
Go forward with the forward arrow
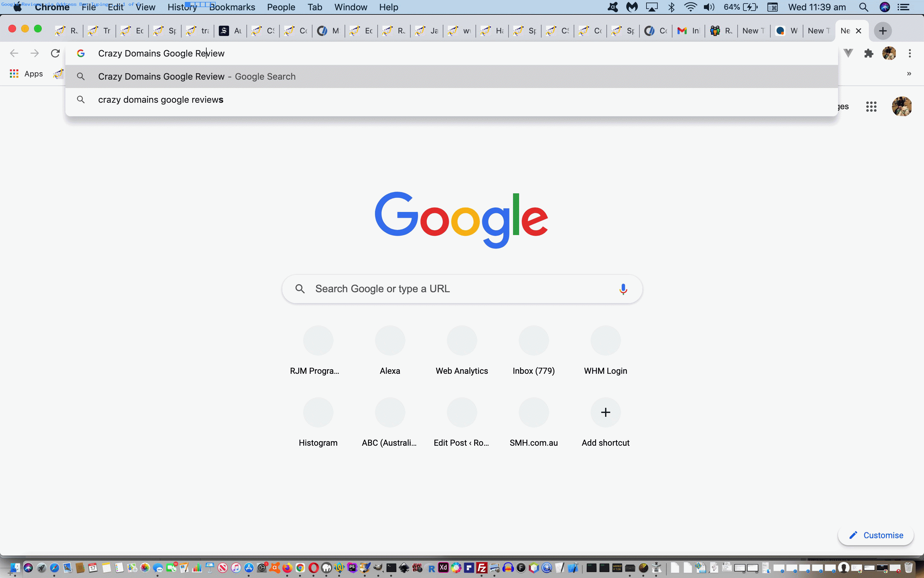[35, 53]
